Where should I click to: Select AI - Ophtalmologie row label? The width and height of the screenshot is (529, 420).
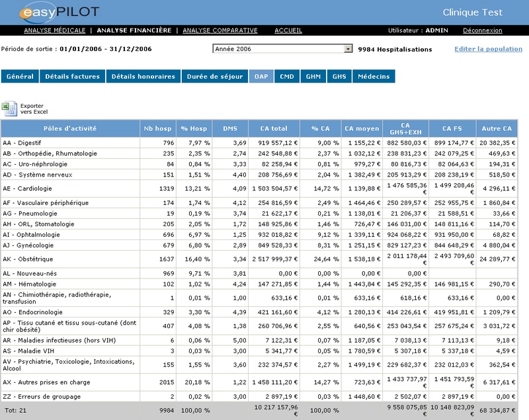click(31, 235)
